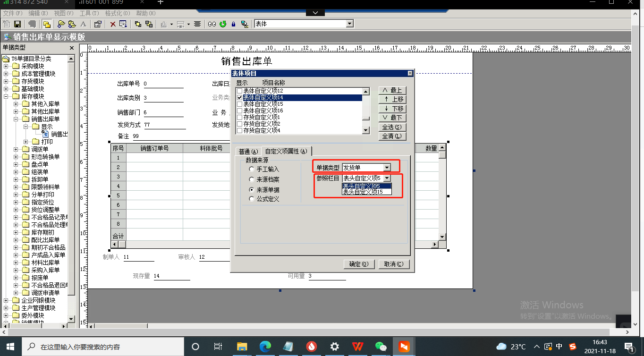This screenshot has height=356, width=644.
Task: Click the item list scroll-down arrow
Action: 365,130
